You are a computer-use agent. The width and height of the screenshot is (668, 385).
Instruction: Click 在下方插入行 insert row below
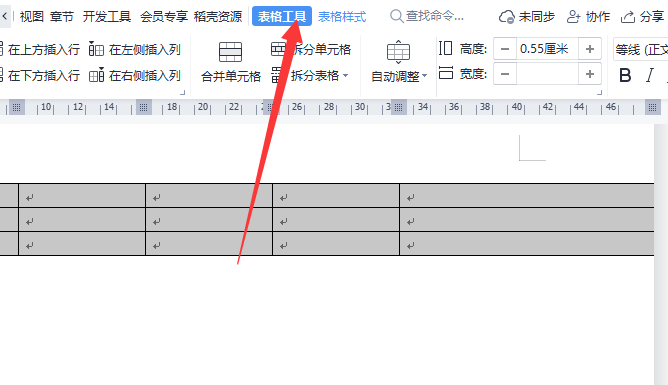click(x=40, y=75)
